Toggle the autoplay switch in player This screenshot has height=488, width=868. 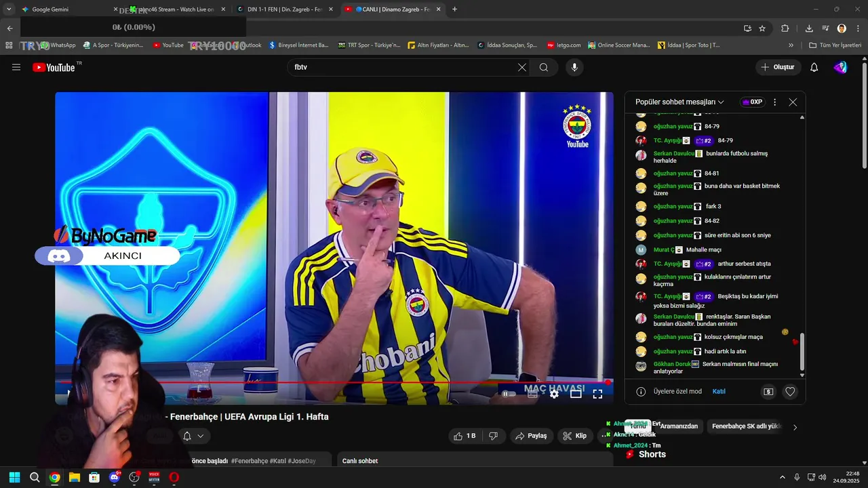click(x=507, y=394)
